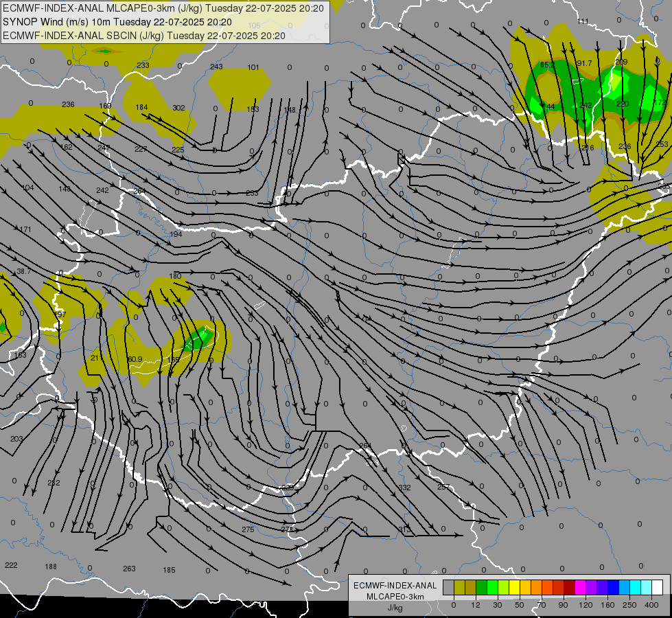Image resolution: width=672 pixels, height=618 pixels.
Task: Click the map value 194
Action: [176, 234]
